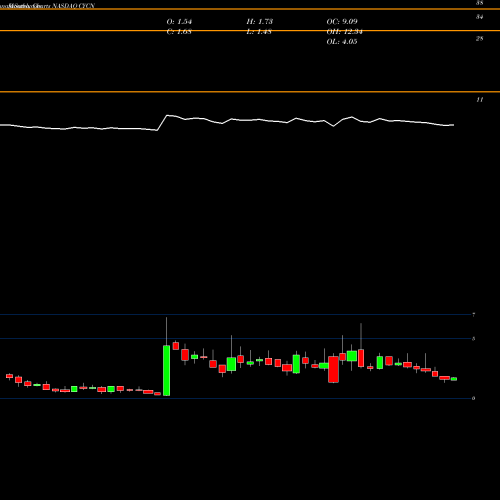Click the low value L: 1.48
The width and height of the screenshot is (500, 500).
pyautogui.click(x=259, y=32)
